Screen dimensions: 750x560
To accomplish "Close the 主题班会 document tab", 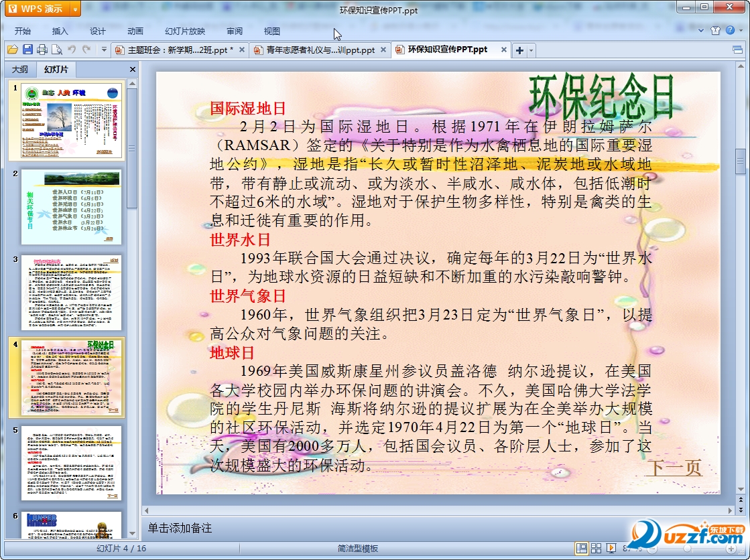I will [x=242, y=50].
